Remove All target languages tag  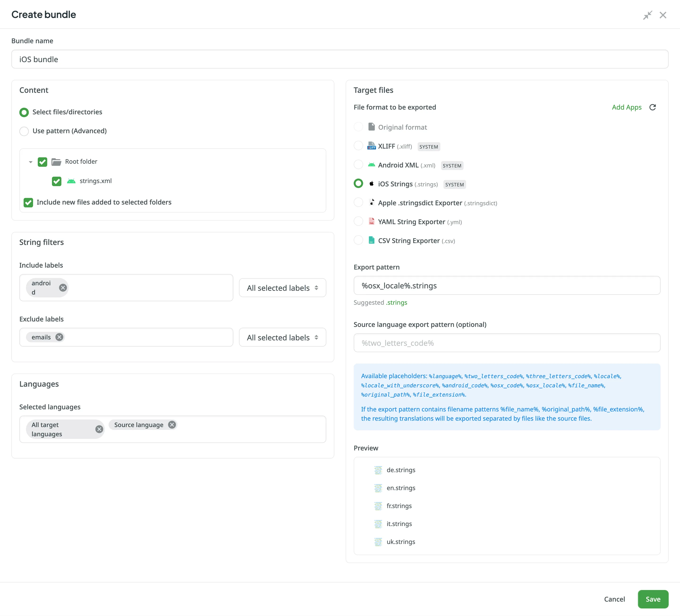point(99,429)
